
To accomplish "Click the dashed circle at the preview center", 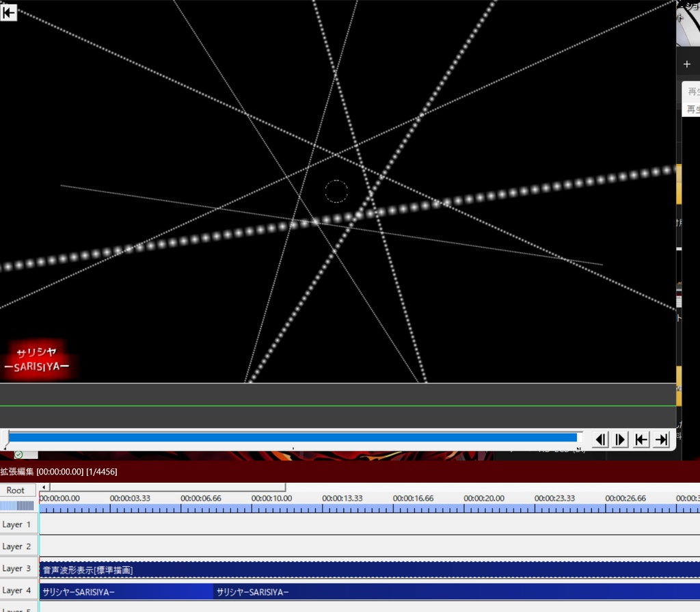I will [x=336, y=191].
